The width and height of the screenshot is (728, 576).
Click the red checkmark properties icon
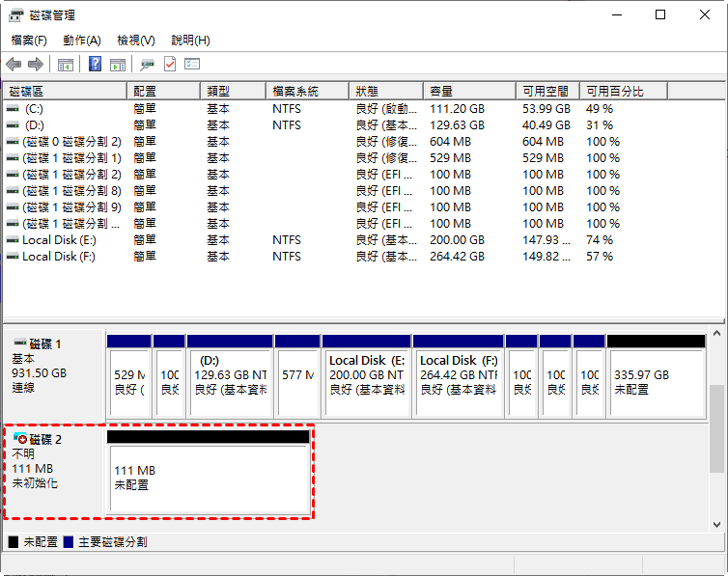click(170, 64)
